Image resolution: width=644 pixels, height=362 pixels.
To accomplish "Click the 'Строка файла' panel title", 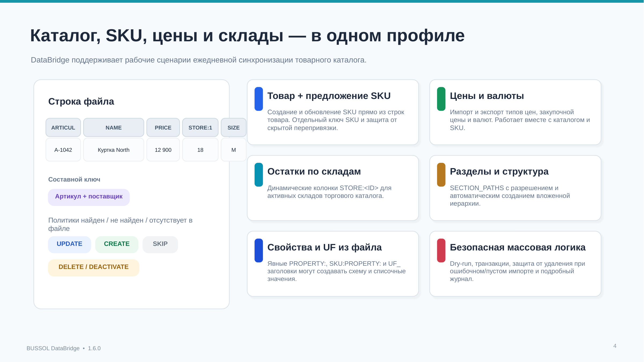I will point(81,102).
